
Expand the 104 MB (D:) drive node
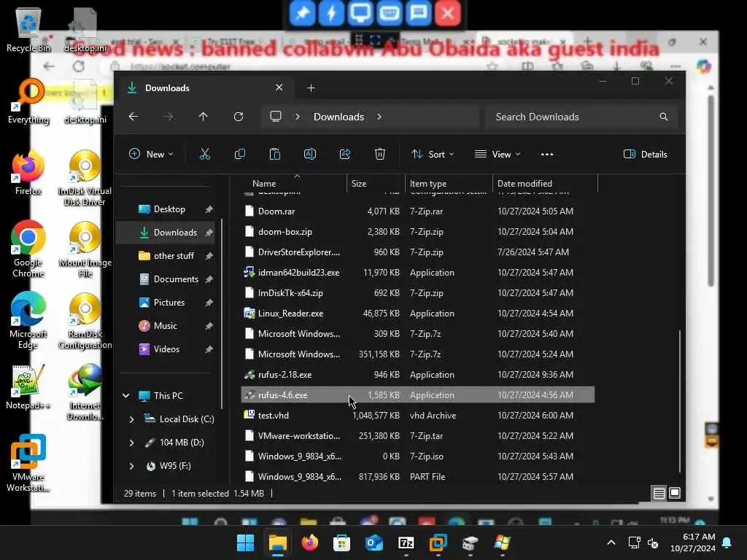(x=131, y=443)
